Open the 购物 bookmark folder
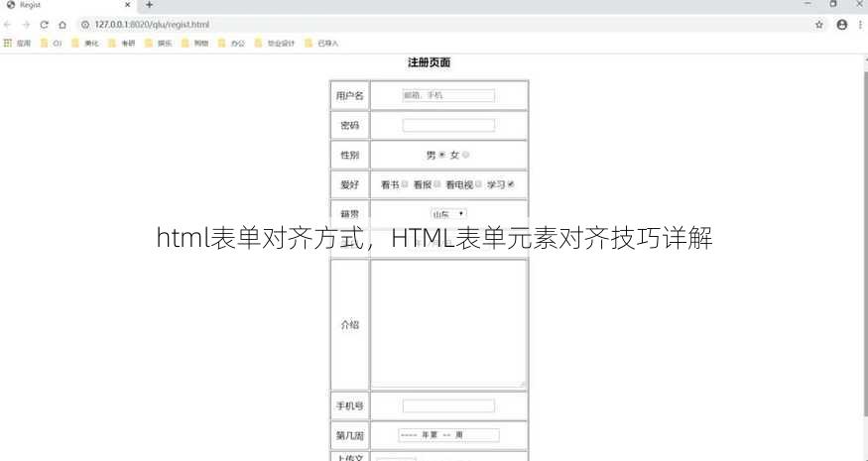 pyautogui.click(x=194, y=44)
